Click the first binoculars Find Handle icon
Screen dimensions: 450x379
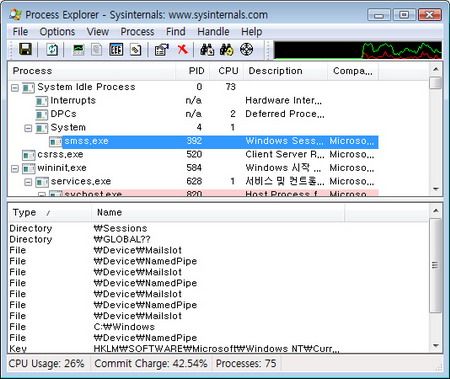tap(207, 50)
